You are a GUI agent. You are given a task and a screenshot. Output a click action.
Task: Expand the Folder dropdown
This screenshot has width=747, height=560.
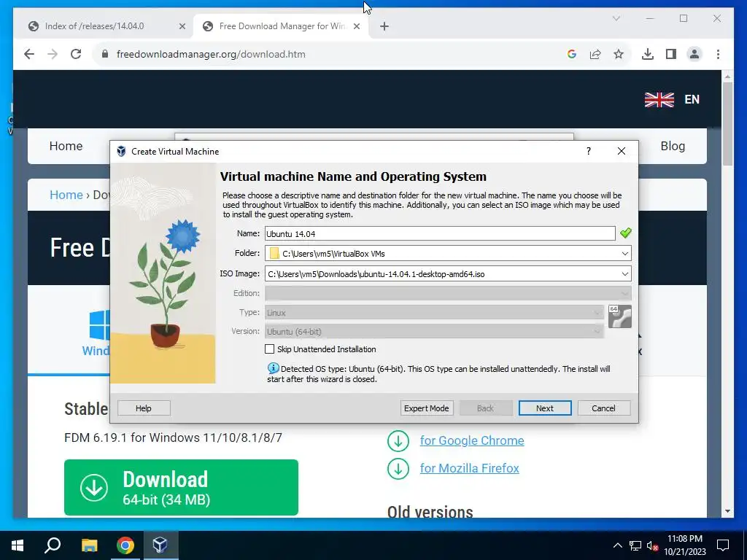[624, 254]
